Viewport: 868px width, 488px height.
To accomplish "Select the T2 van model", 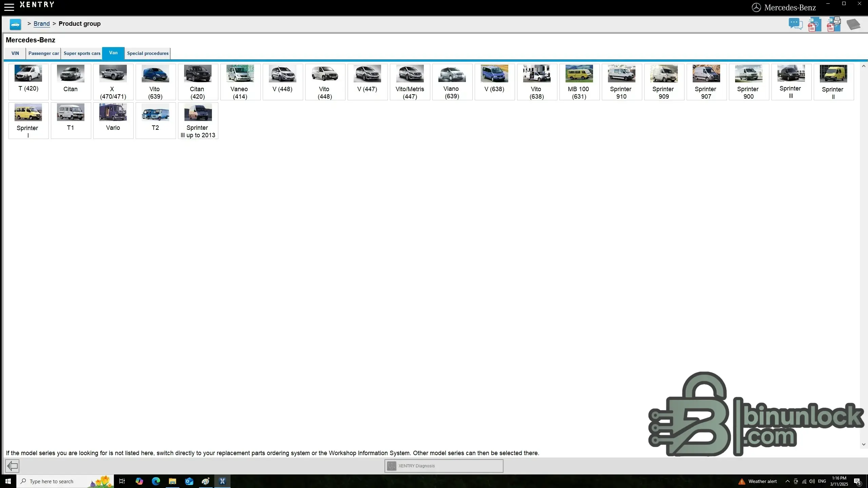I will point(156,121).
